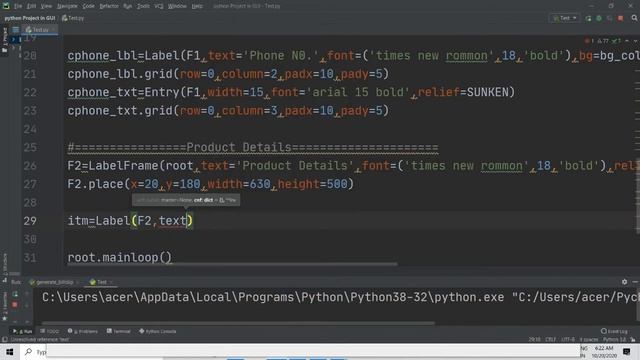Click the Structure tool window stripe

tap(5, 267)
